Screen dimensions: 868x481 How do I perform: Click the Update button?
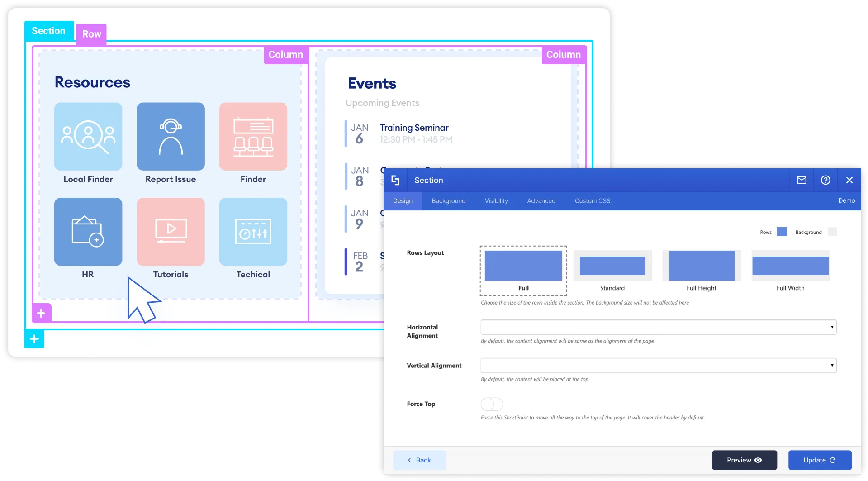(x=820, y=460)
